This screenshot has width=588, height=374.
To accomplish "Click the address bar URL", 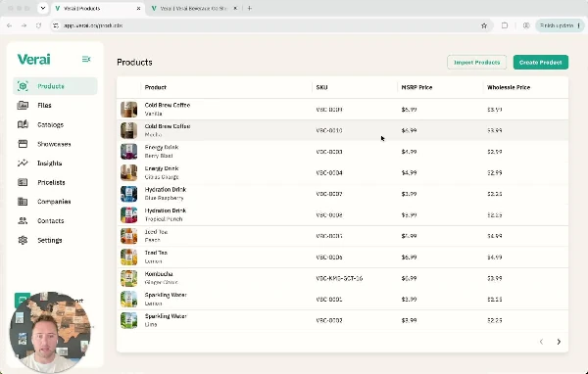I will 93,25.
